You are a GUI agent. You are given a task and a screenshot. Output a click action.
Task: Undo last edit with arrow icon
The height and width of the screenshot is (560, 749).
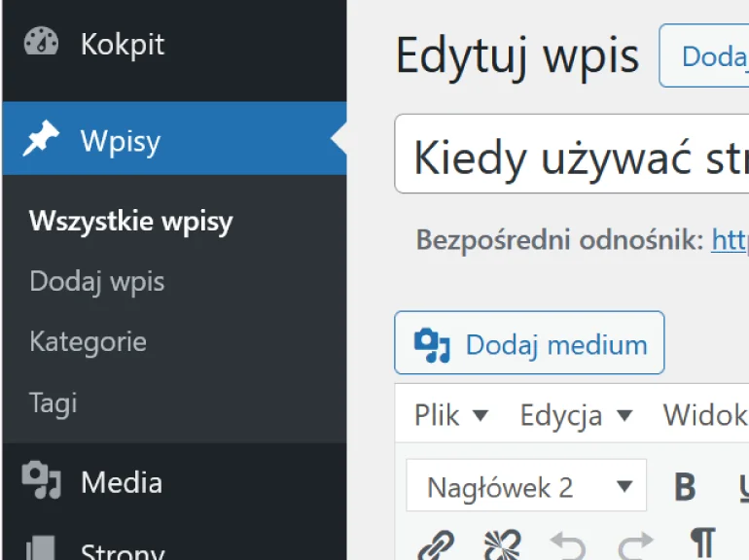tap(568, 545)
